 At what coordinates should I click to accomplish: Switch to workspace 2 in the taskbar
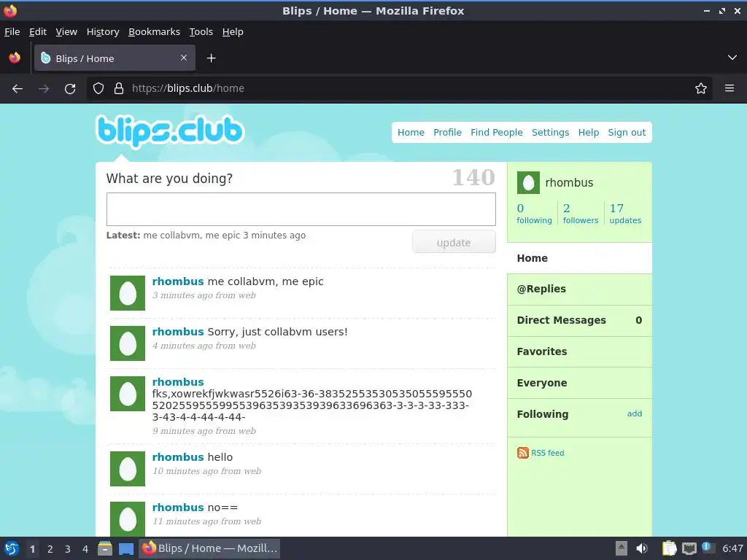coord(50,549)
